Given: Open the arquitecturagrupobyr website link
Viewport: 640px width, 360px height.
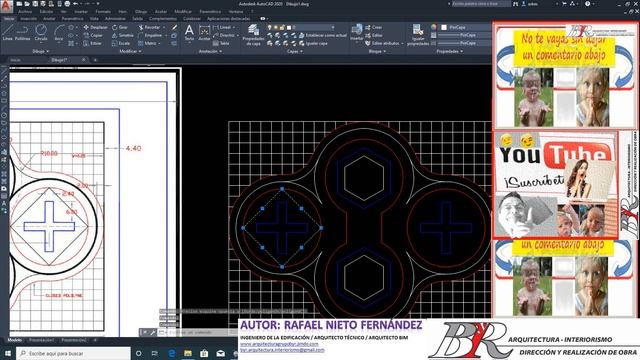Looking at the screenshot, I should [279, 344].
